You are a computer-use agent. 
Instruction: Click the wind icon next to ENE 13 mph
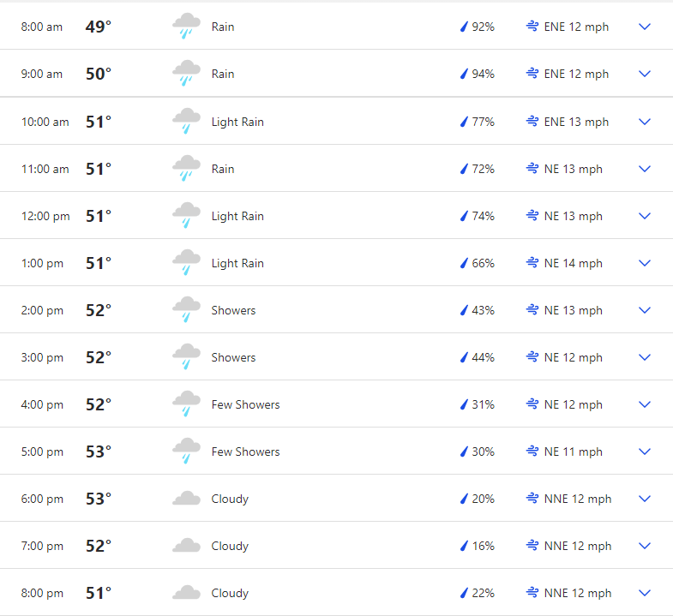[532, 122]
